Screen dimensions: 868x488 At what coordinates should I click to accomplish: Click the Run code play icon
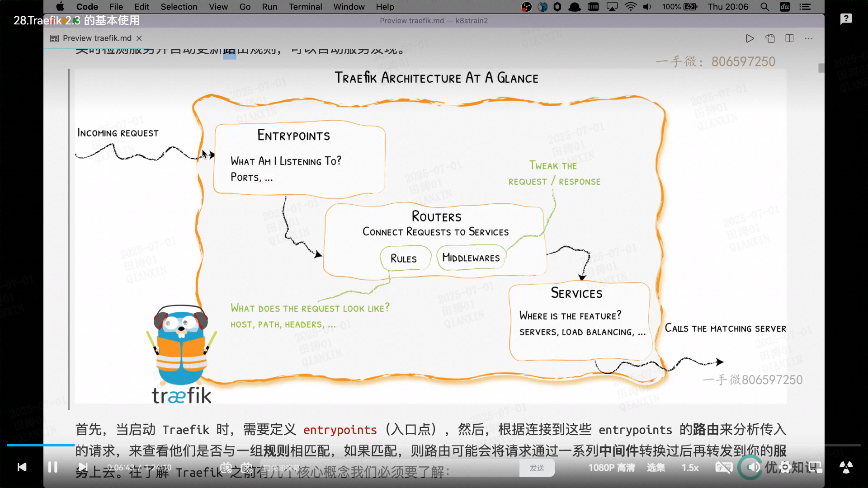(x=750, y=38)
